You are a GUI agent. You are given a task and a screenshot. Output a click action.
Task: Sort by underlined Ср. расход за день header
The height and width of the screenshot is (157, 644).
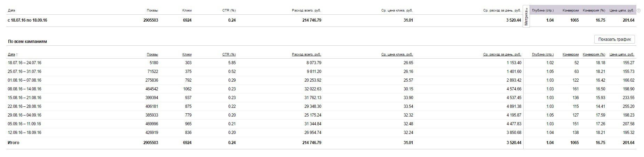coord(502,54)
